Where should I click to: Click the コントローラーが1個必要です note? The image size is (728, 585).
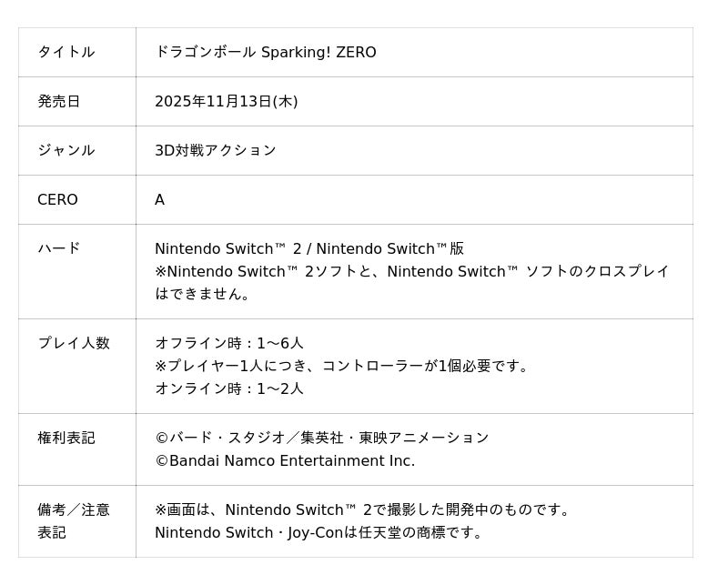click(341, 366)
